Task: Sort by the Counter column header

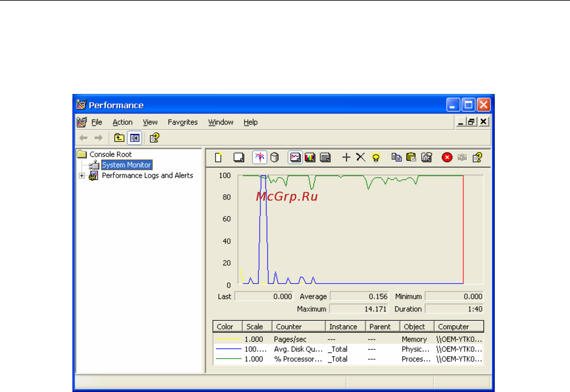Action: [299, 326]
